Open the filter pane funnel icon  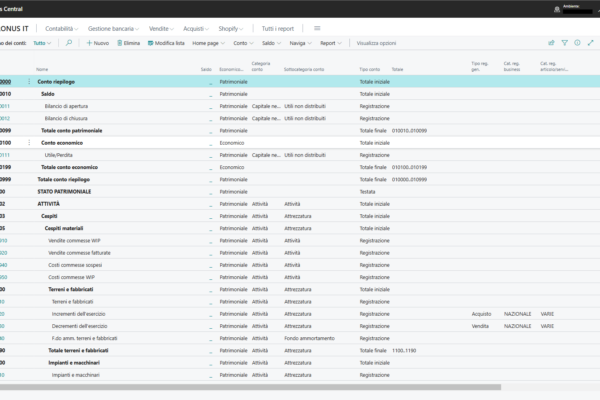[x=564, y=43]
